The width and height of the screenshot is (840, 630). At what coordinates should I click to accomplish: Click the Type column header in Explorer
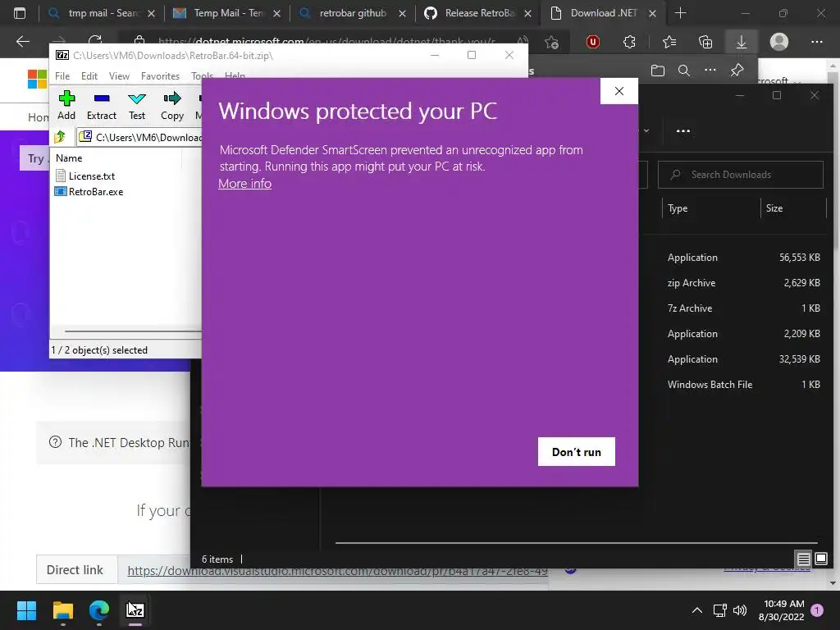(x=677, y=208)
